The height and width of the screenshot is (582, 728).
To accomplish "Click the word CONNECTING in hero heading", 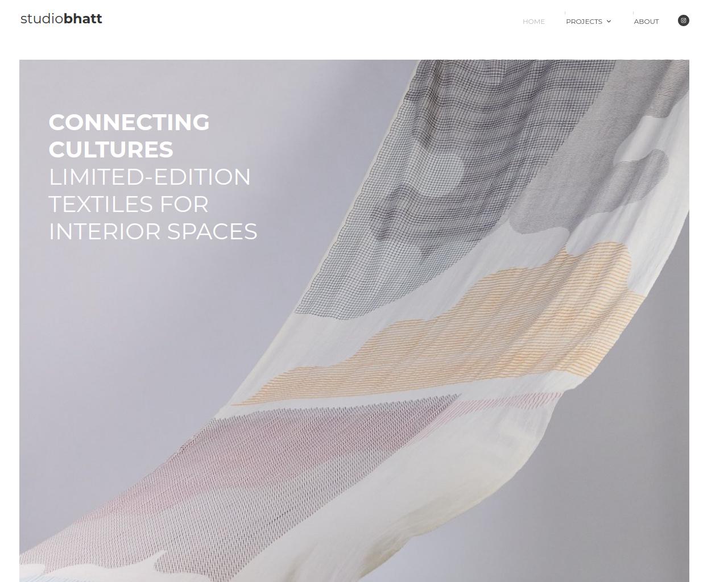I will [x=129, y=122].
